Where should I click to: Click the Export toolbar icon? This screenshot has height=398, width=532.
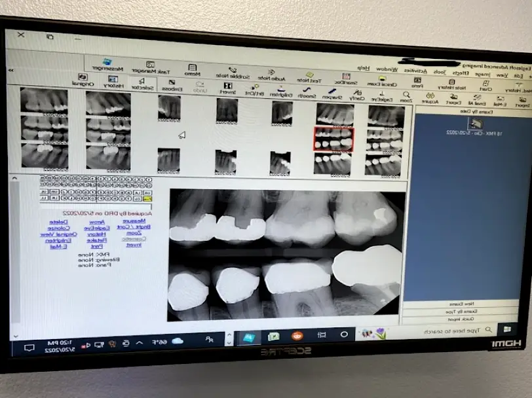pyautogui.click(x=453, y=99)
